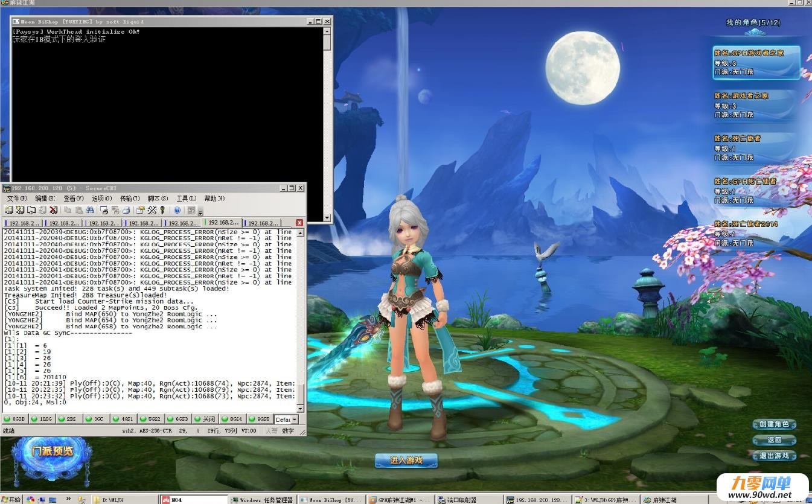Click the crossed-tools icon beside Session Options

152,210
